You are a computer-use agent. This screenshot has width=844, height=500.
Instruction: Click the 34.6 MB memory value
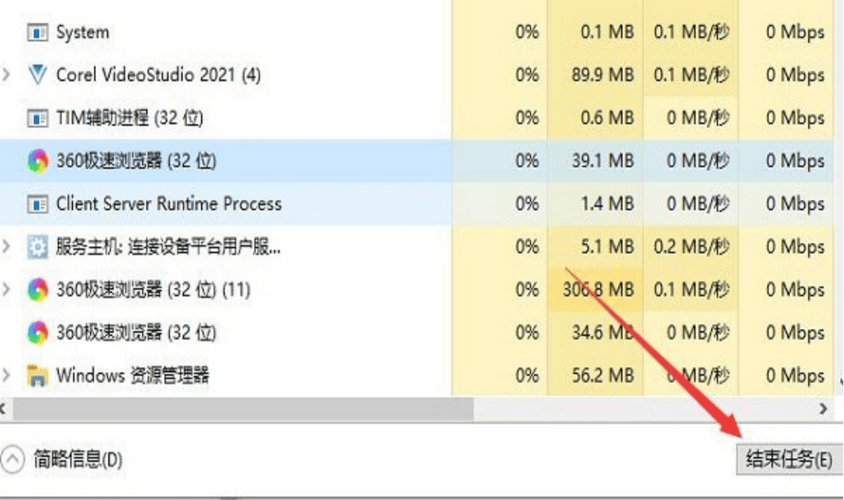pos(603,333)
